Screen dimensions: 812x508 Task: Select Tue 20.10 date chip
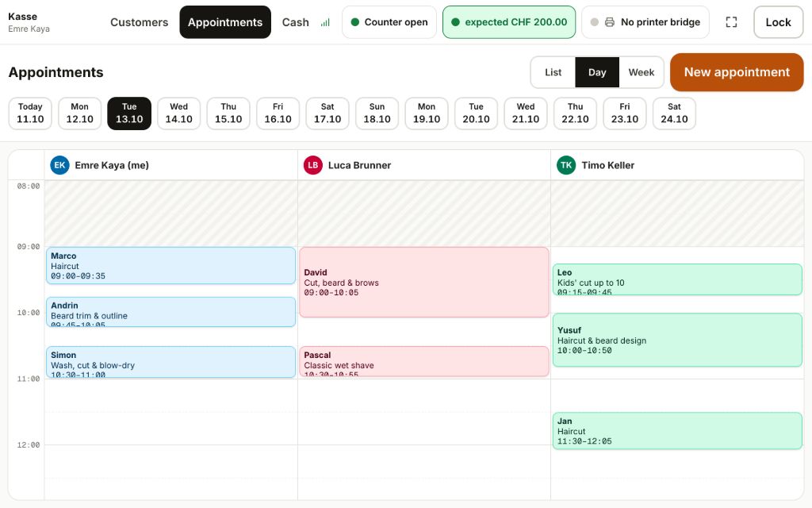476,114
